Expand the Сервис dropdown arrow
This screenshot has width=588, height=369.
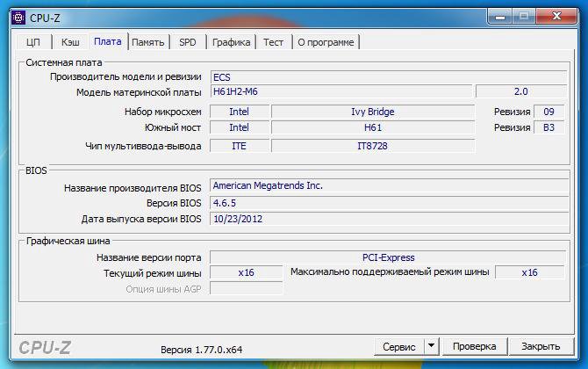[x=431, y=347]
